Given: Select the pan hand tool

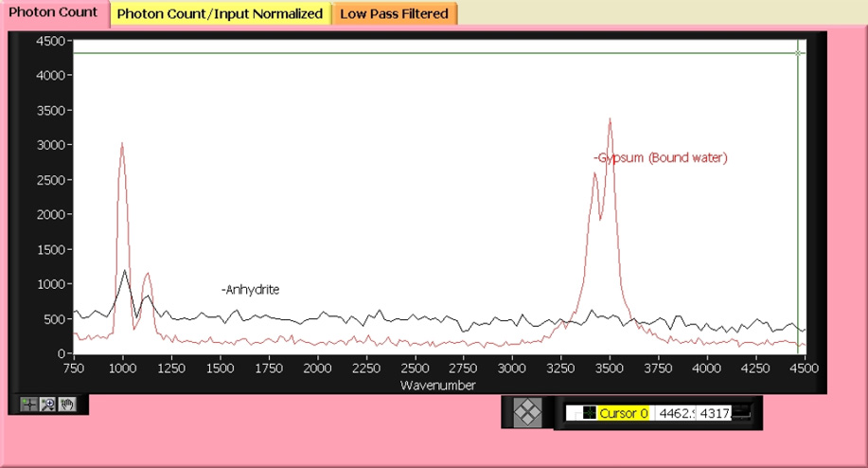Looking at the screenshot, I should click(x=67, y=405).
